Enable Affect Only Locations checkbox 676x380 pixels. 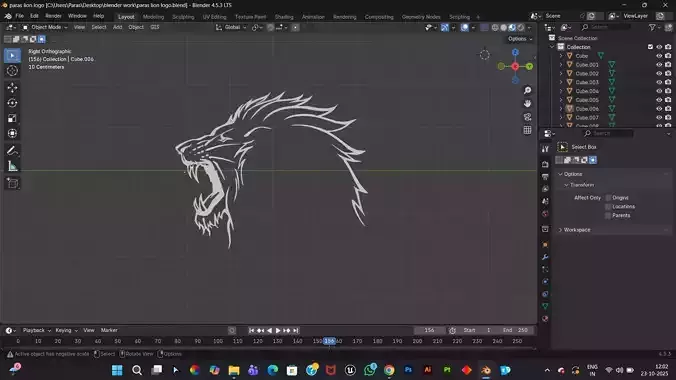pos(608,207)
